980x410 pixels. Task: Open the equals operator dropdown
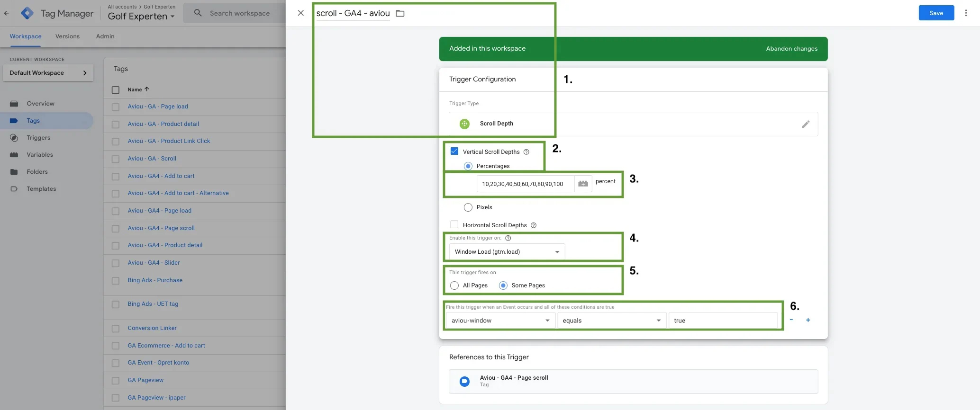(612, 321)
